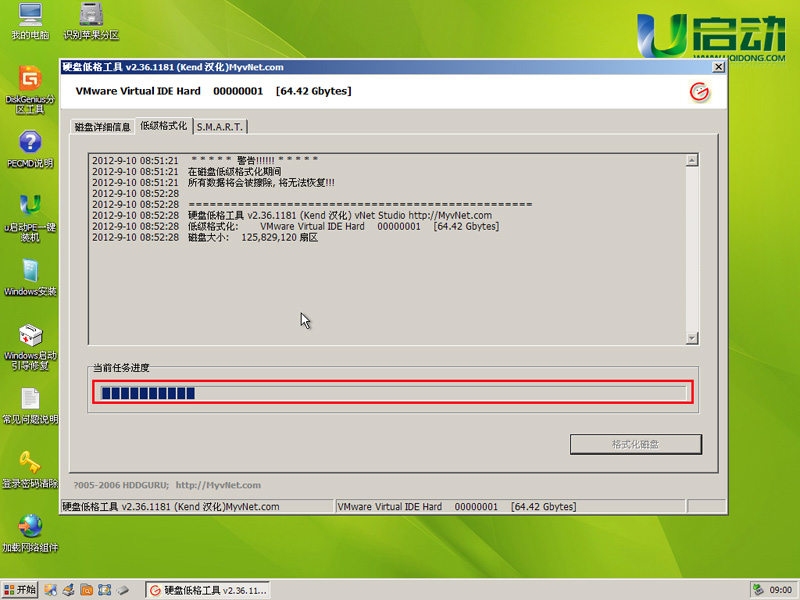Click first quick launch icon on taskbar
This screenshot has height=600, width=800.
(x=50, y=590)
